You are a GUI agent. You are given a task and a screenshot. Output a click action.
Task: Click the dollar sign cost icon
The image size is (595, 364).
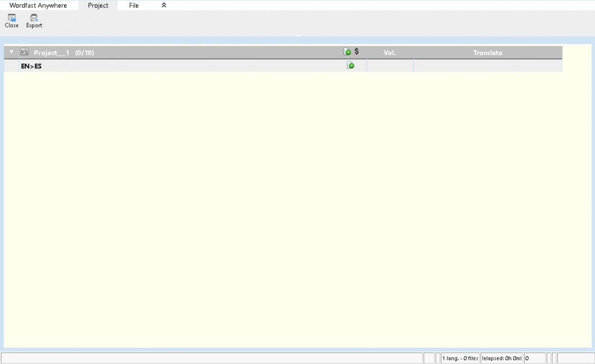(357, 52)
